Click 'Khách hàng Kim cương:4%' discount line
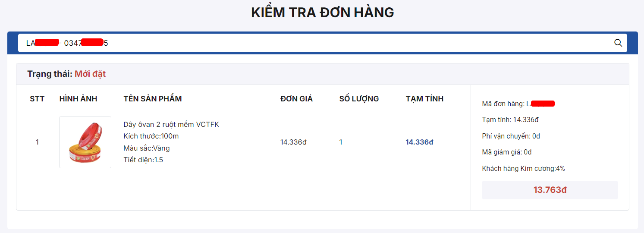This screenshot has width=644, height=233. click(x=523, y=168)
